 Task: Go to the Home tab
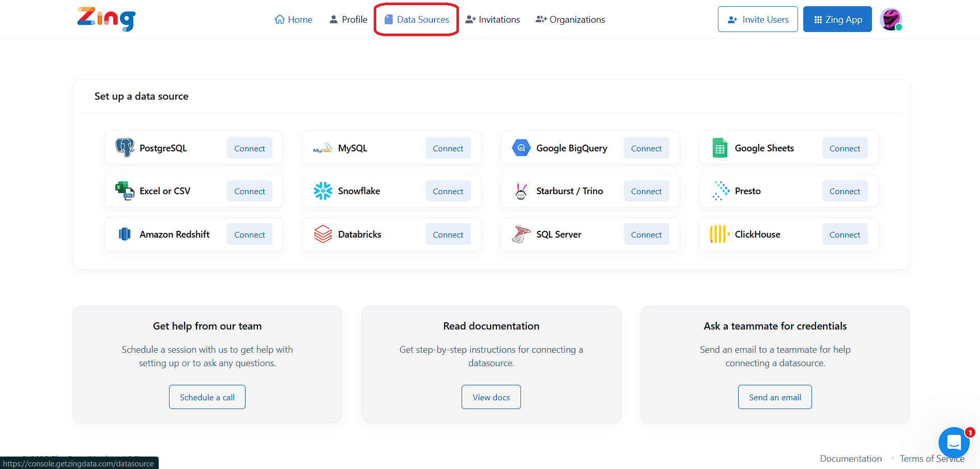click(294, 19)
